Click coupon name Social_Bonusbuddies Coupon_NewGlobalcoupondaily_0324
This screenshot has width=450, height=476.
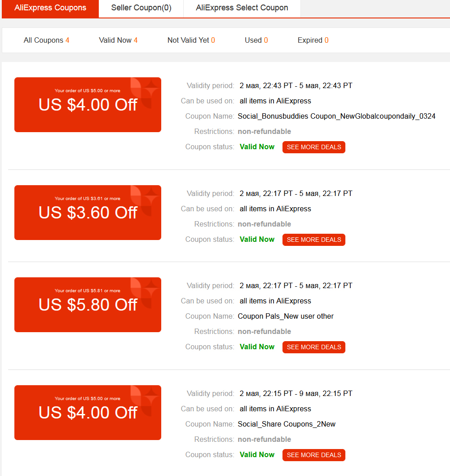point(336,116)
